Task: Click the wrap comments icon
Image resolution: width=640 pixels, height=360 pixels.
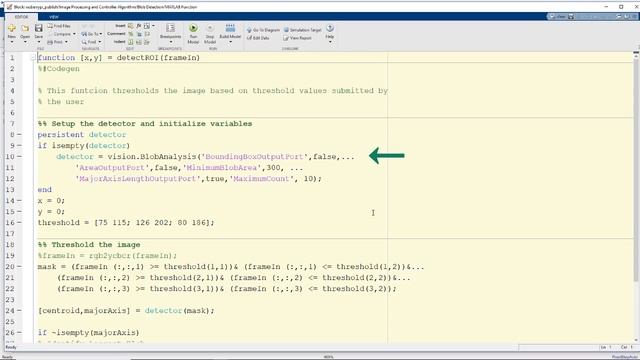Action: 147,34
